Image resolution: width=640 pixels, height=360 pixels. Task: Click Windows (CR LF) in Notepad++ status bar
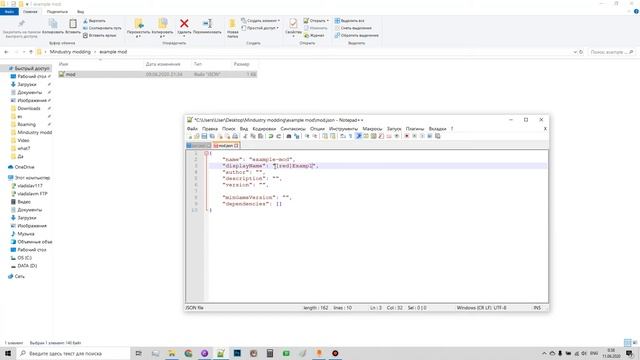[x=473, y=308]
